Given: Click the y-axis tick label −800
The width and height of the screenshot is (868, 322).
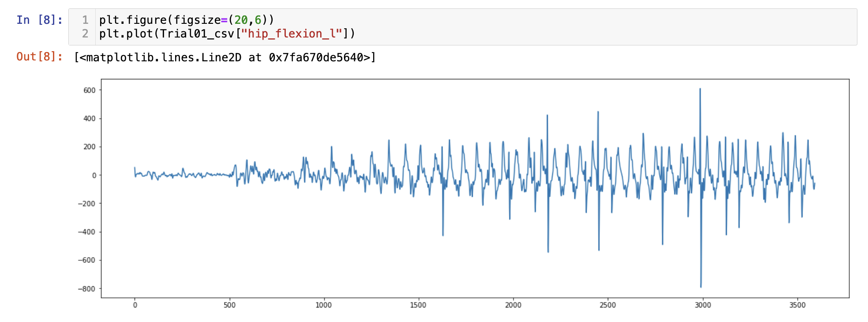Looking at the screenshot, I should (86, 288).
